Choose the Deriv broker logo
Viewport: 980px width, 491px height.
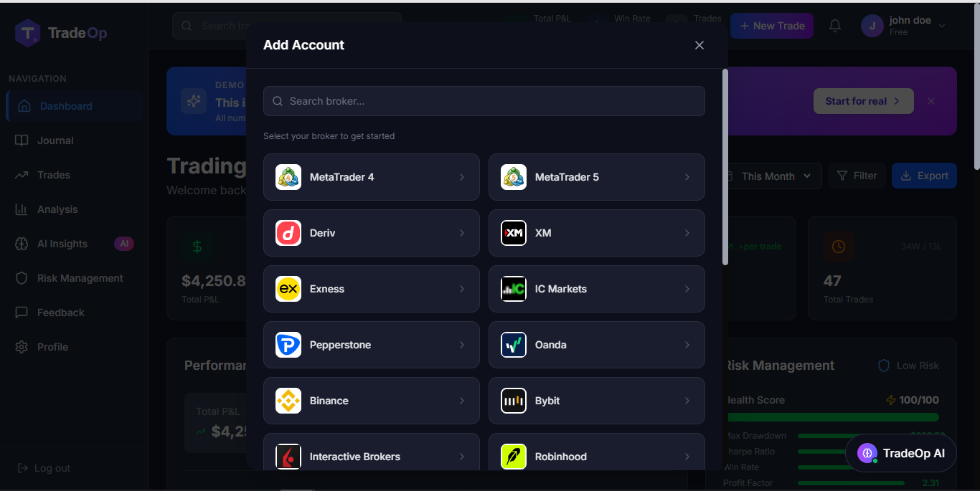click(288, 233)
